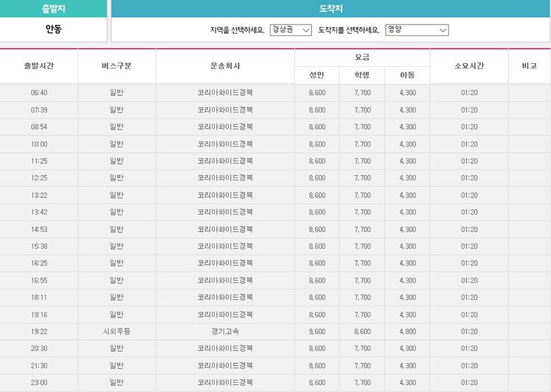Select the 23:00 last departure time
This screenshot has height=392, width=551.
click(x=39, y=383)
